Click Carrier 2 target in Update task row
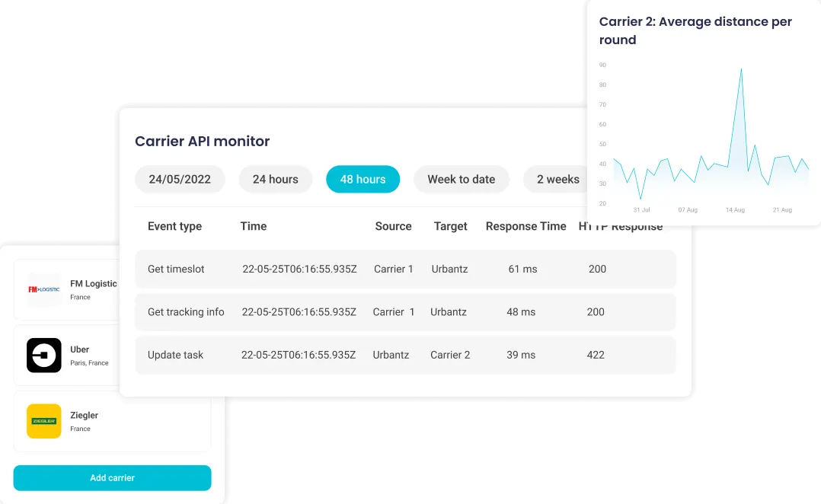 pyautogui.click(x=450, y=355)
